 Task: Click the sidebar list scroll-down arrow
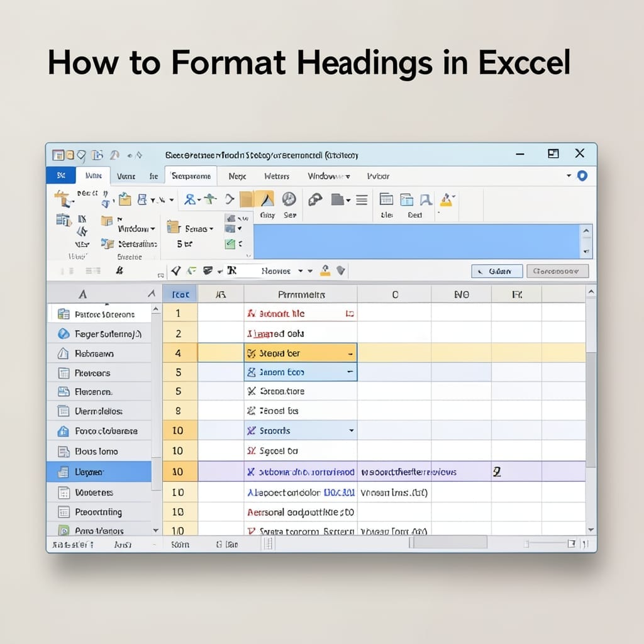pos(156,530)
